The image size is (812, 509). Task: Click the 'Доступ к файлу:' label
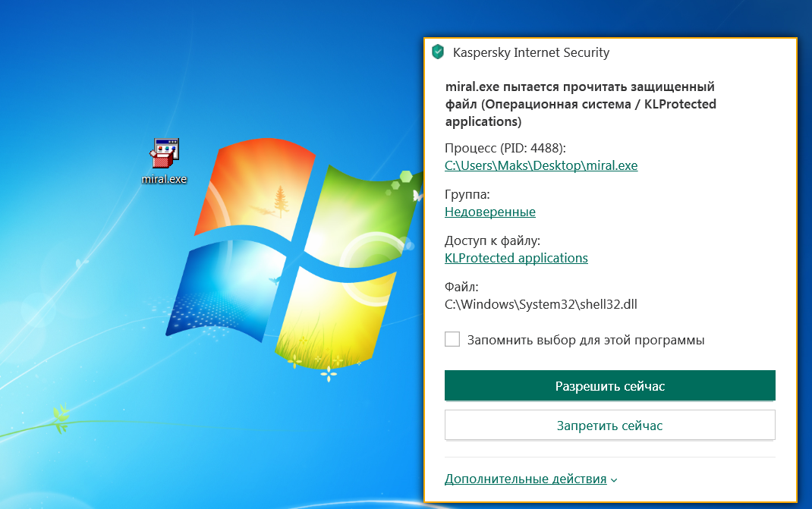(x=492, y=240)
